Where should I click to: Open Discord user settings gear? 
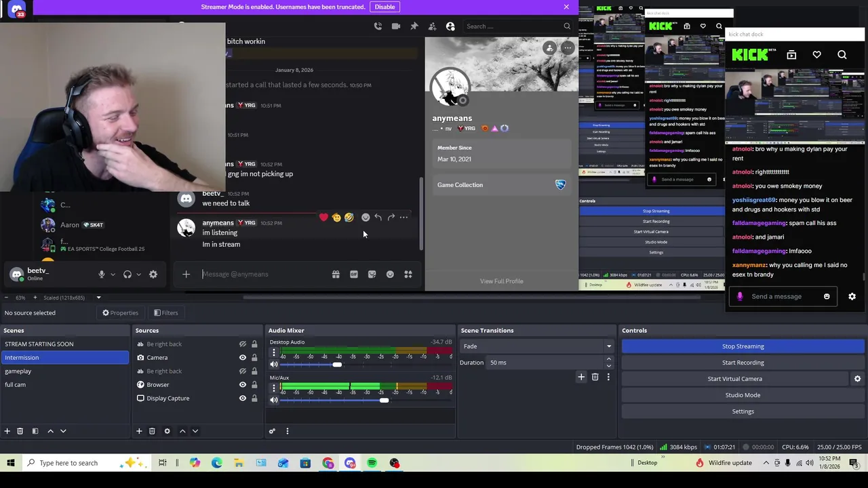153,274
